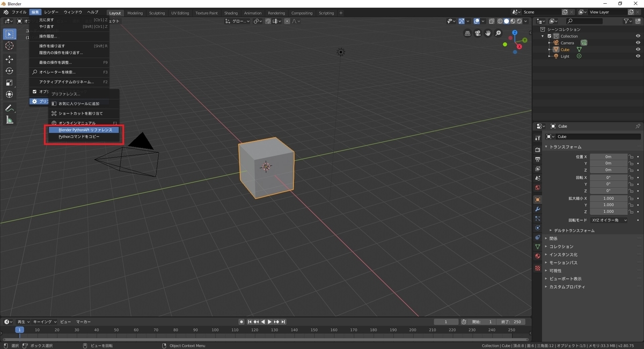The image size is (644, 349).
Task: Expand the デルタトランスフォーム panel
Action: [574, 230]
